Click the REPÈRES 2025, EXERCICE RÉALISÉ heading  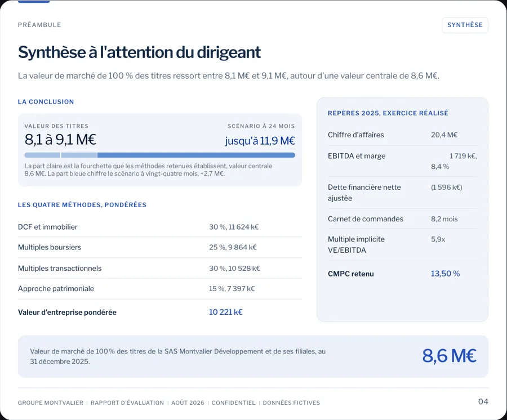click(x=388, y=113)
